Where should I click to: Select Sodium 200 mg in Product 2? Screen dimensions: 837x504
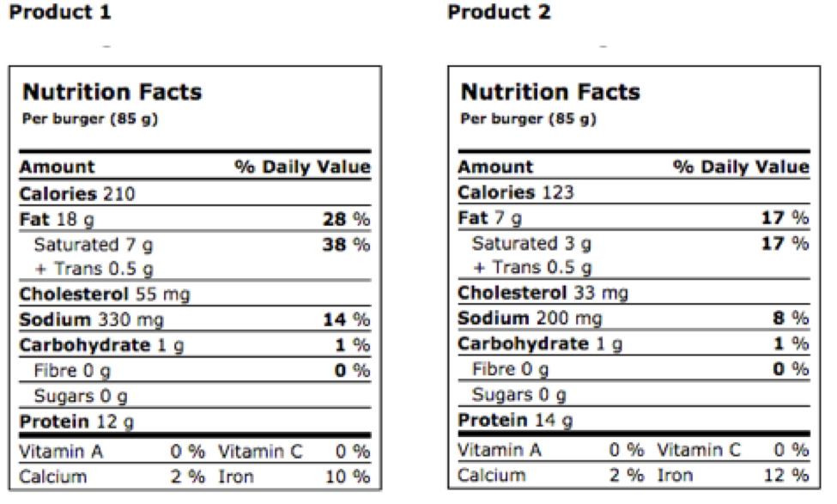(x=530, y=319)
